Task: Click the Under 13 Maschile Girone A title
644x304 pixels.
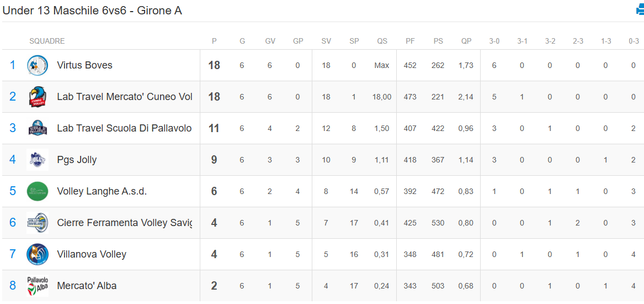Action: (x=92, y=11)
